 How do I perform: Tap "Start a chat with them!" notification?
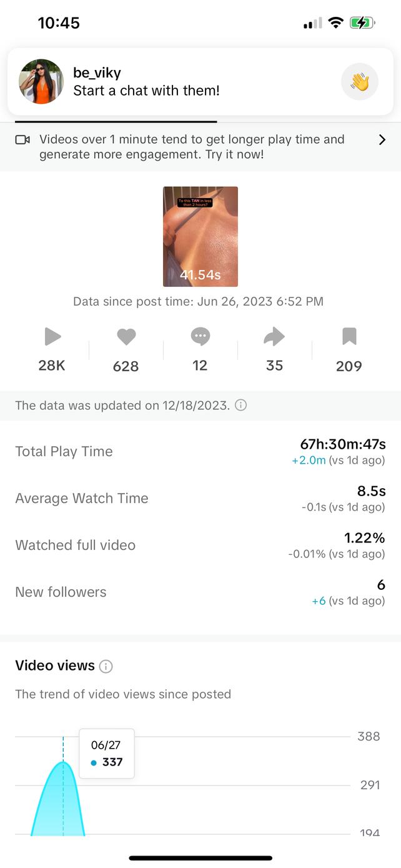point(146,91)
